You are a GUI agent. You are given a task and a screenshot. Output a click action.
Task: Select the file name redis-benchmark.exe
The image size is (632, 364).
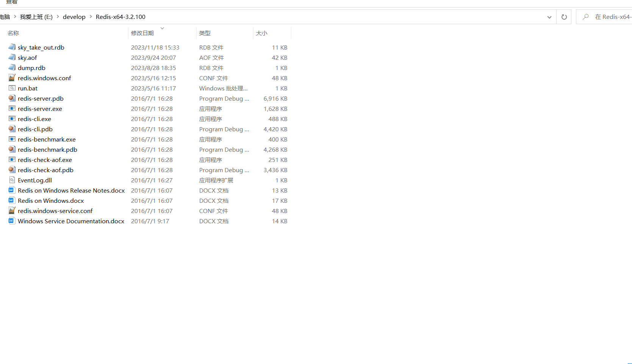tap(47, 139)
